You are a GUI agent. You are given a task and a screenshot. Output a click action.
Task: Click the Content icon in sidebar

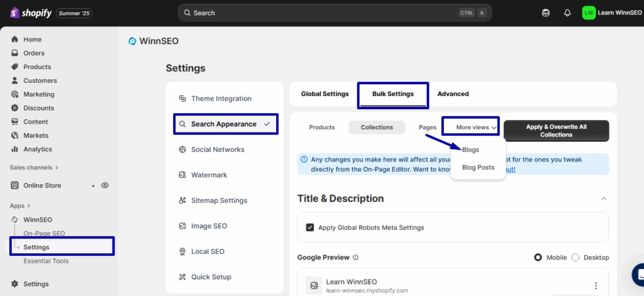(15, 121)
